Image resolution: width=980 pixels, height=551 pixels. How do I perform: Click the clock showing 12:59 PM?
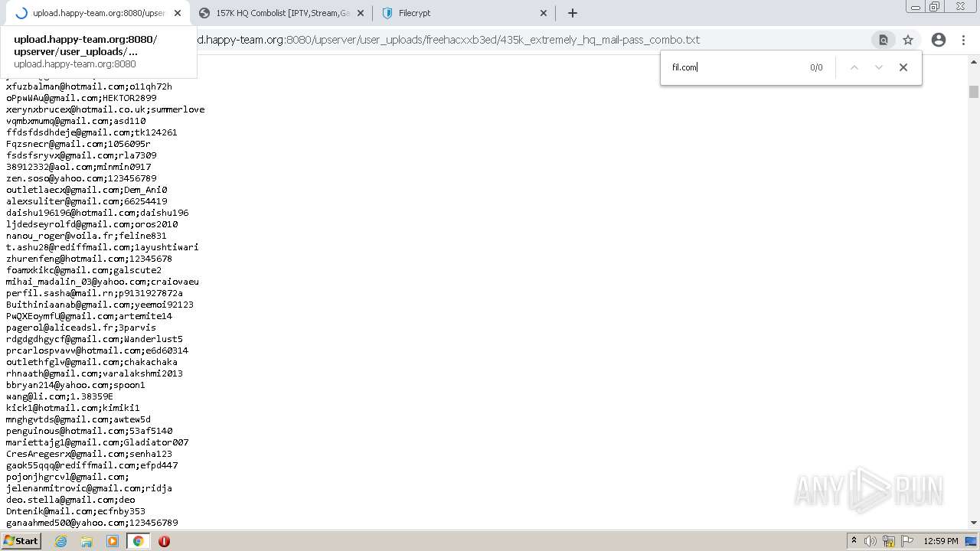tap(941, 541)
